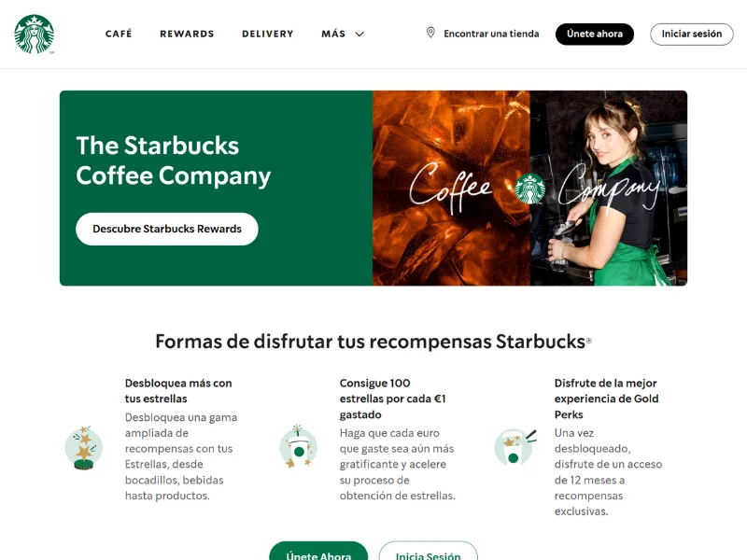Open the MÁS navigation menu
This screenshot has height=560, width=747.
pos(333,34)
